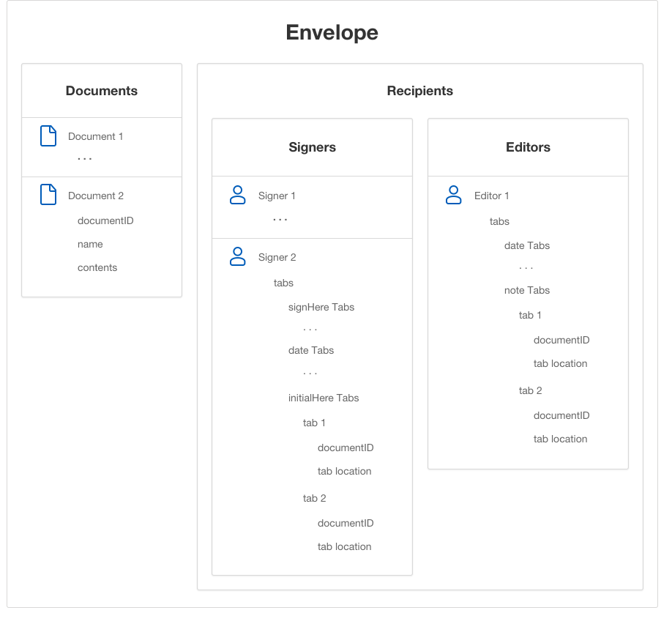Click tab location under Editor's tab 2
Viewport: 672px width, 624px height.
[560, 439]
